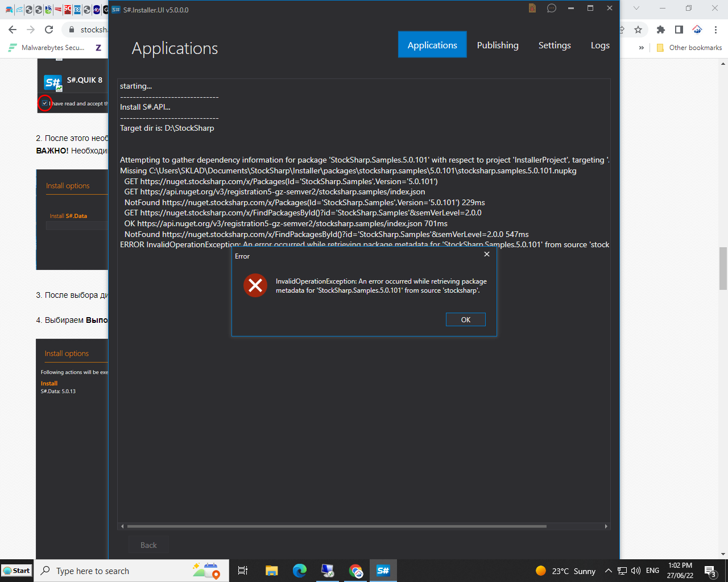Select the Applications tab
This screenshot has height=582, width=728.
[x=432, y=45]
